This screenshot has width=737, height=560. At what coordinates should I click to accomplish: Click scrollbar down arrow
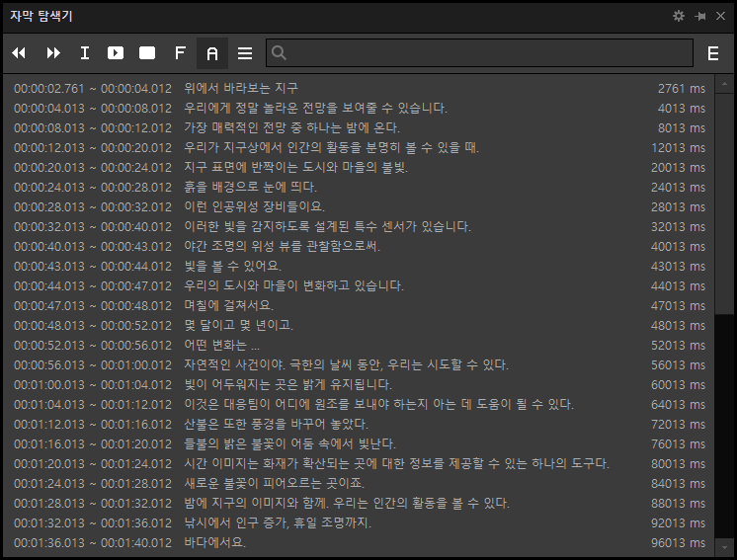[x=724, y=547]
